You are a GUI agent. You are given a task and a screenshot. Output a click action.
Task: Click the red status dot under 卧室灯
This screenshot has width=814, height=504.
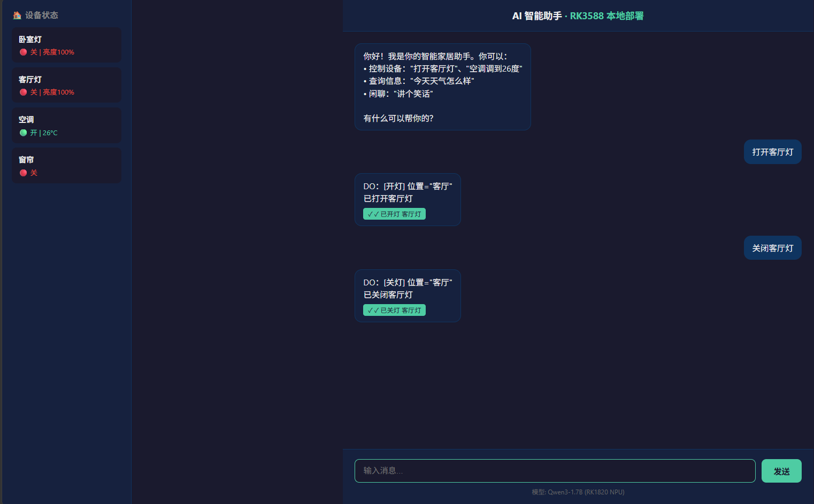pos(24,52)
